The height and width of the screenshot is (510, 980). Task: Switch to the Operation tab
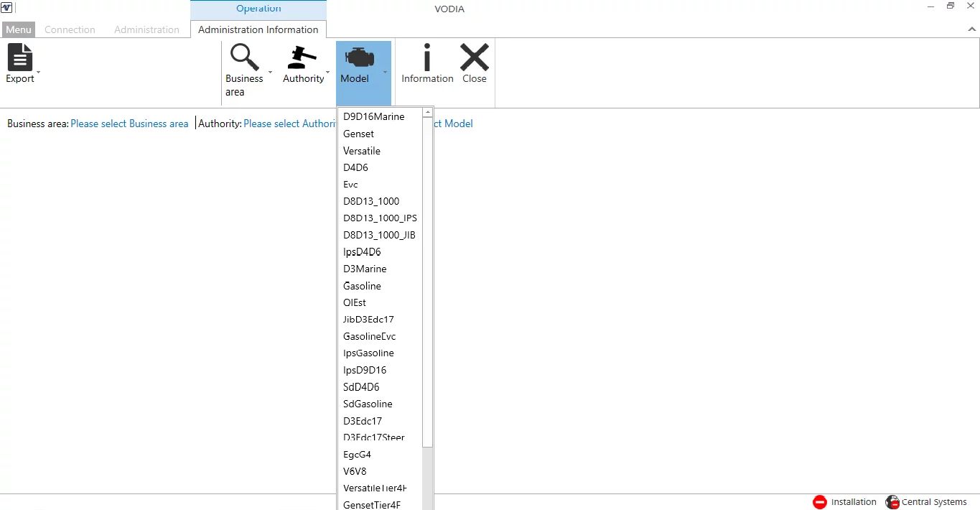(x=258, y=9)
